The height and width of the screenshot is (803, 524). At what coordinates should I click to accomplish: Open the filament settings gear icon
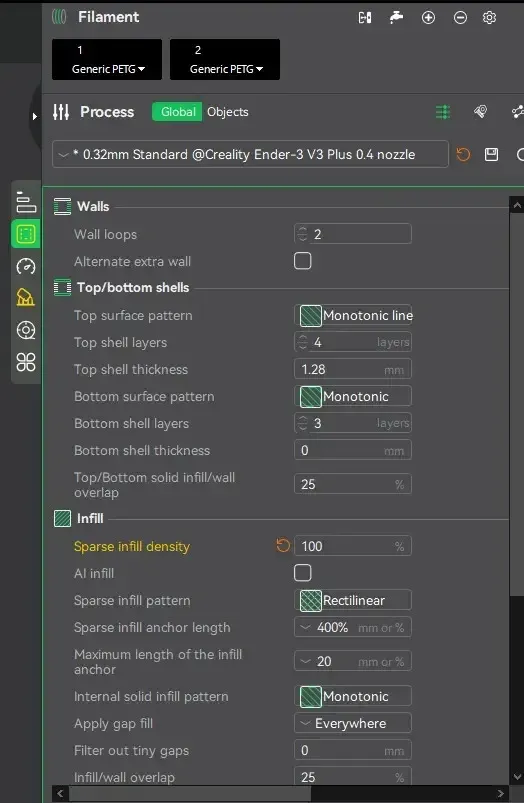(489, 18)
